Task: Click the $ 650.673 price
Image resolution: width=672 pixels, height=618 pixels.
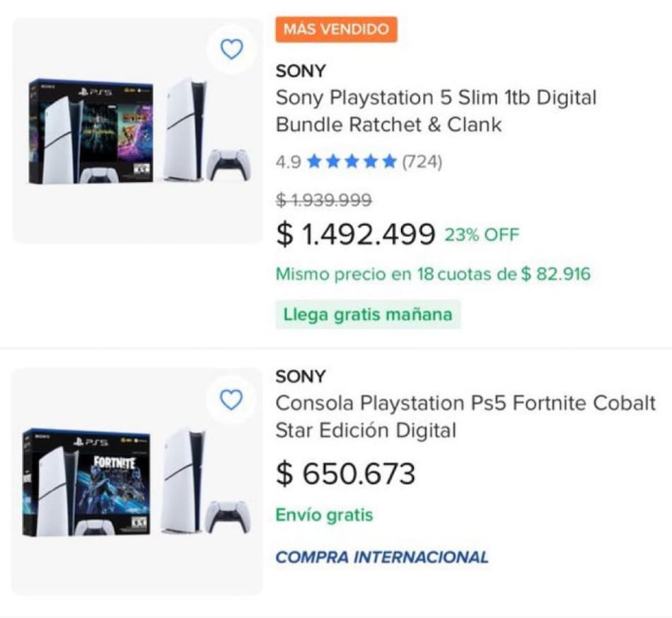Action: (x=345, y=474)
